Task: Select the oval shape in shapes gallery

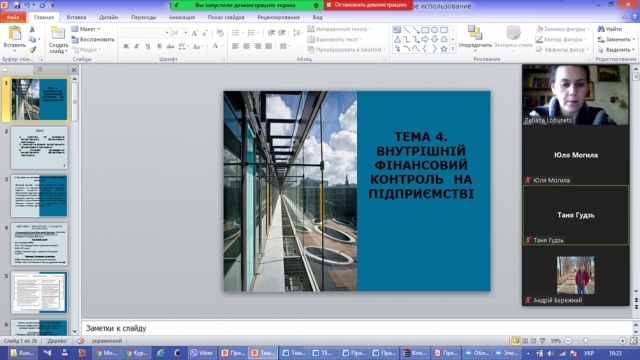Action: 434,30
